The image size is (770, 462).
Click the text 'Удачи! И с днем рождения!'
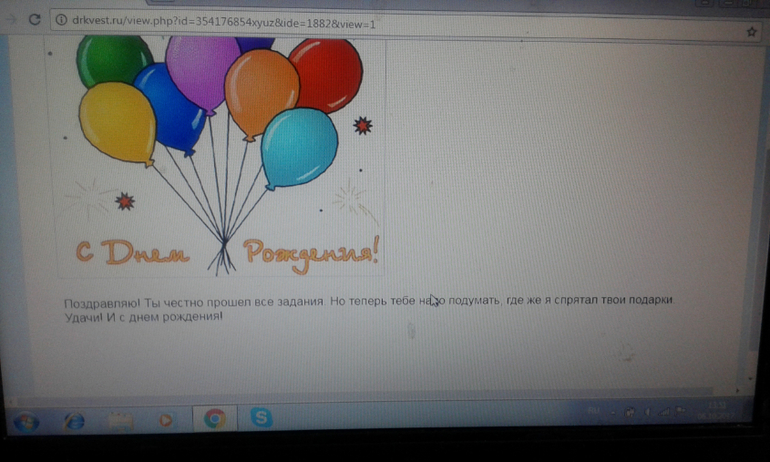[143, 316]
